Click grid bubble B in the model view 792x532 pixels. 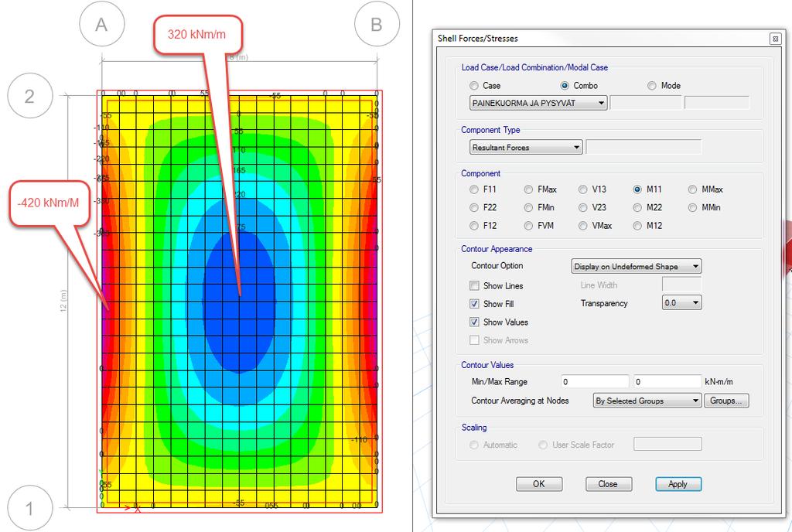377,24
